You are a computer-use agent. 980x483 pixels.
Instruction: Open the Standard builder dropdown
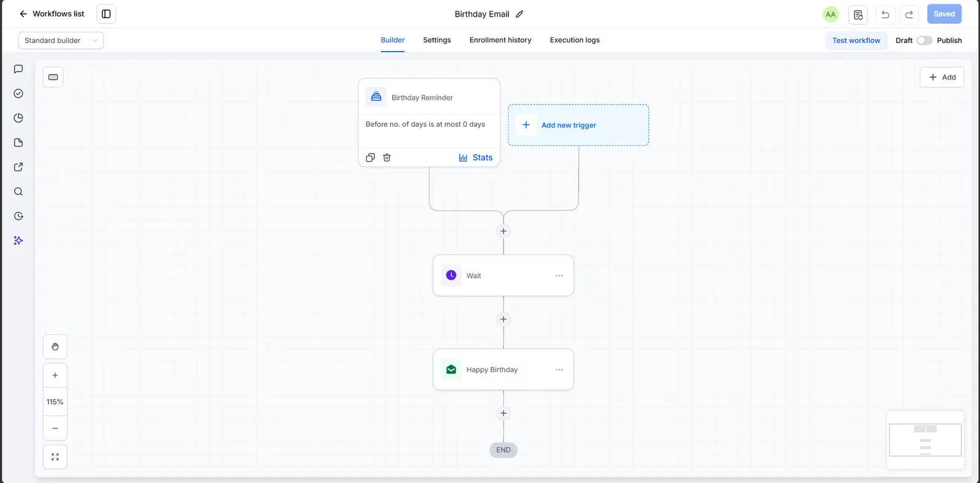(x=61, y=40)
